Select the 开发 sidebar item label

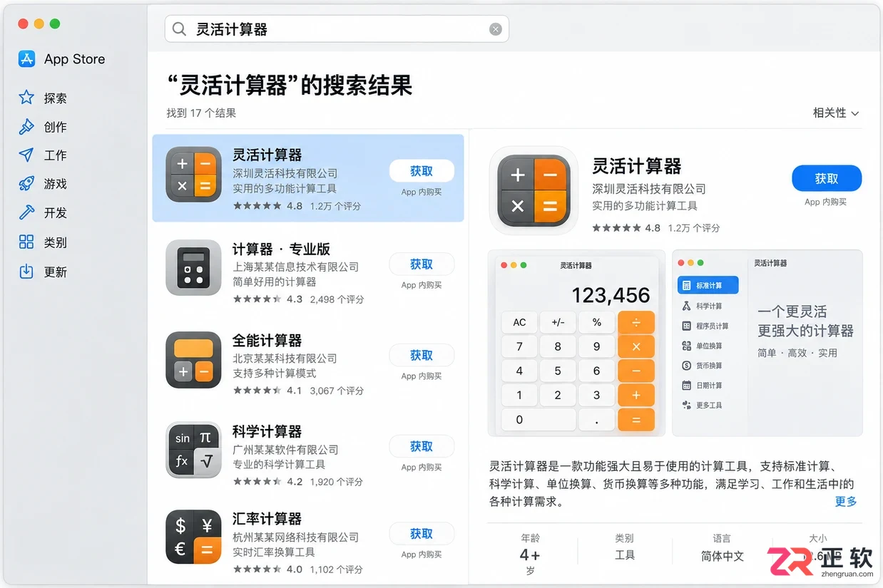point(55,212)
